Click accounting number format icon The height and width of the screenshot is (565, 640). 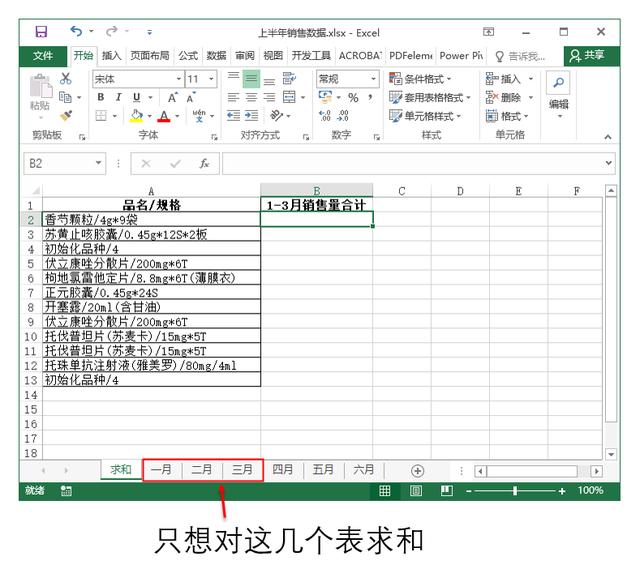(x=326, y=97)
